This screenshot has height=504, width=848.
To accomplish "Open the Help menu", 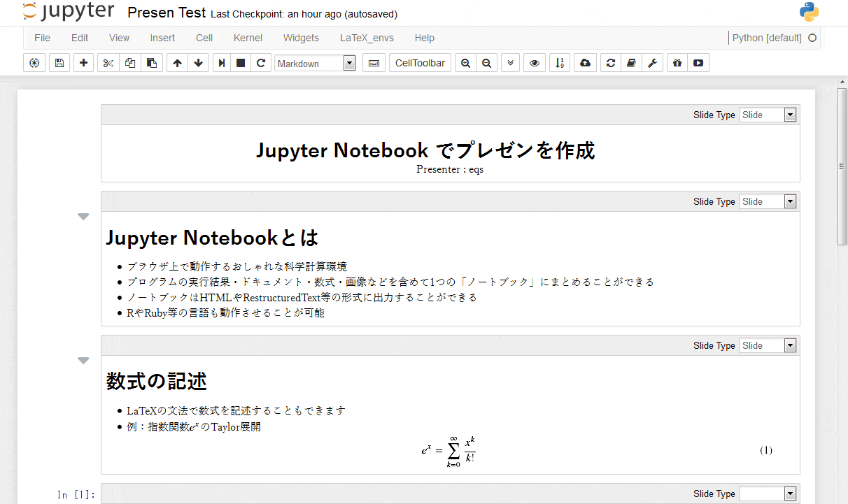I will pos(424,38).
